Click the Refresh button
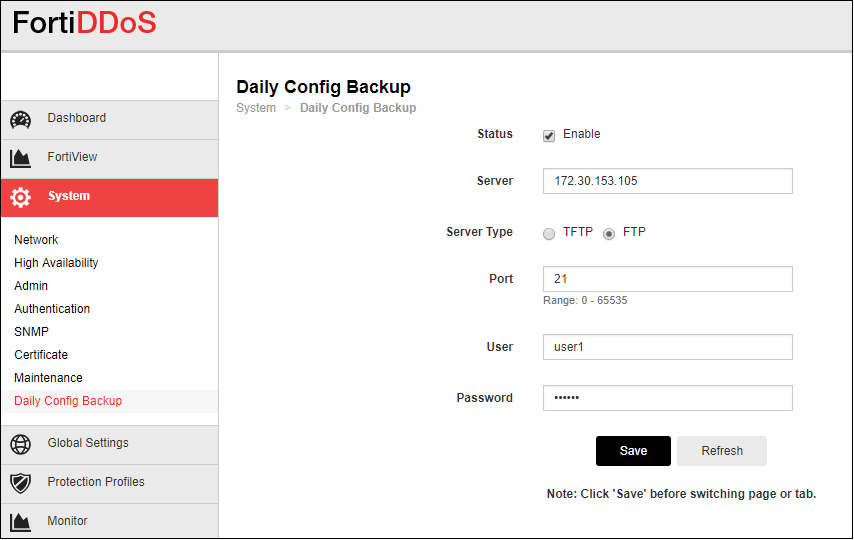The height and width of the screenshot is (540, 854). (x=722, y=451)
